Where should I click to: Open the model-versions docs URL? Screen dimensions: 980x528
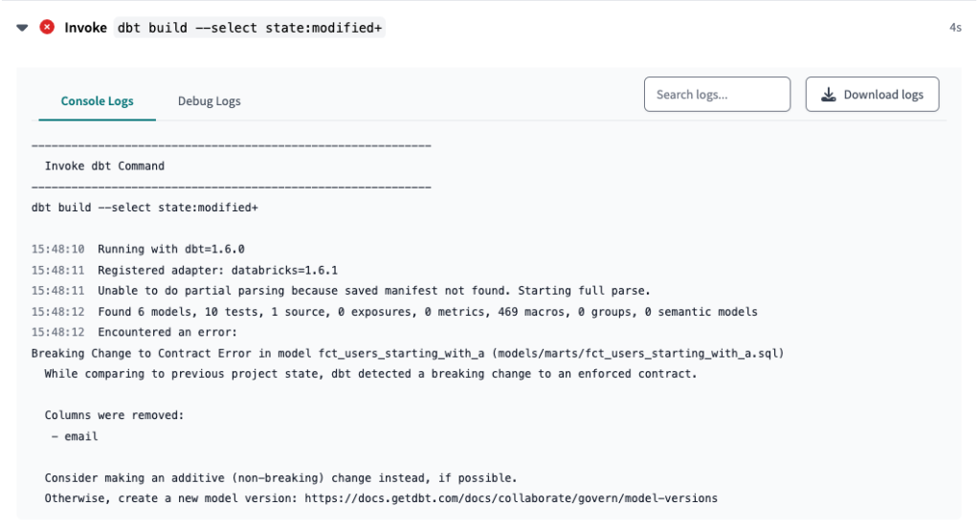coord(511,498)
